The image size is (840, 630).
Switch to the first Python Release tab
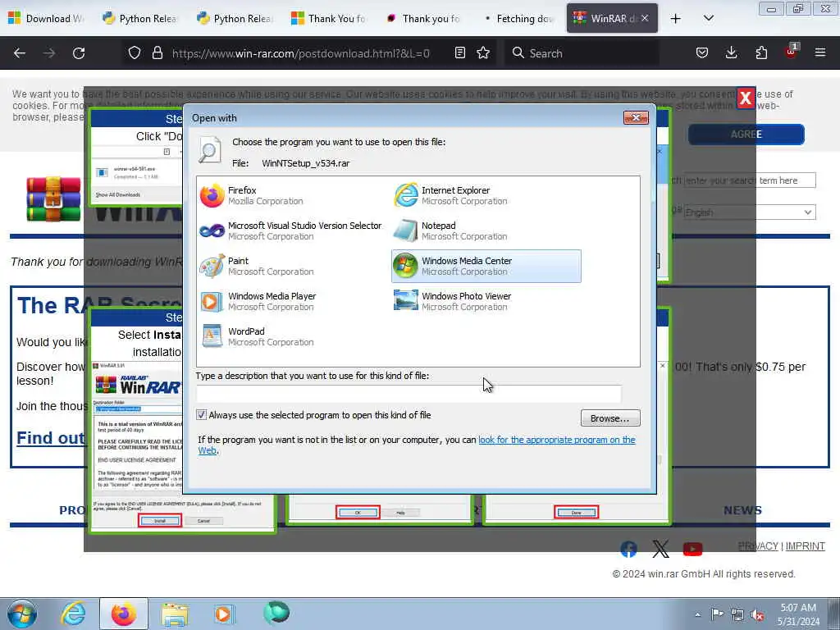click(x=140, y=18)
